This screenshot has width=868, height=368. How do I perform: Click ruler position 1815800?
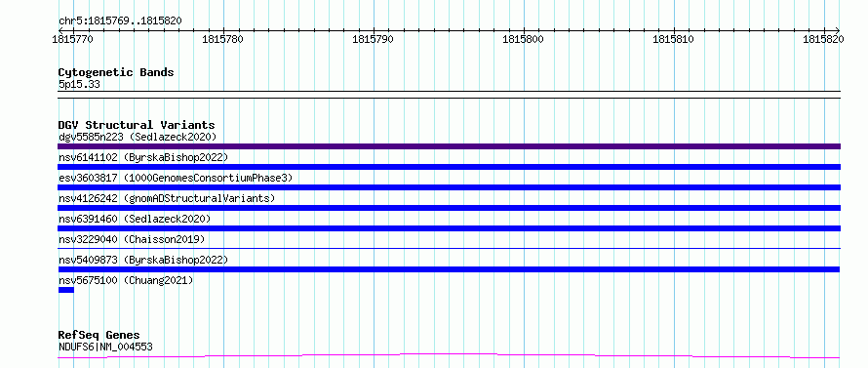524,39
